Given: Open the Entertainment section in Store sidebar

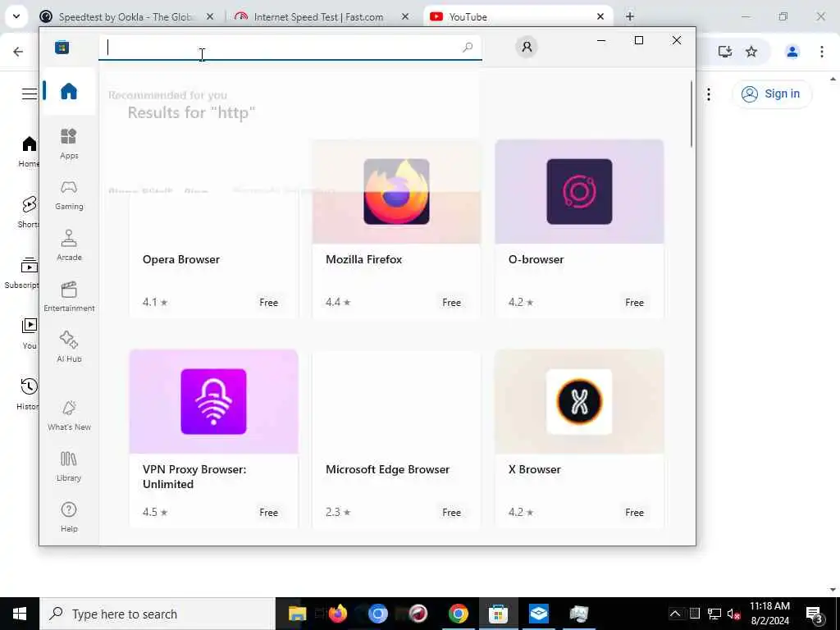Looking at the screenshot, I should (x=69, y=297).
